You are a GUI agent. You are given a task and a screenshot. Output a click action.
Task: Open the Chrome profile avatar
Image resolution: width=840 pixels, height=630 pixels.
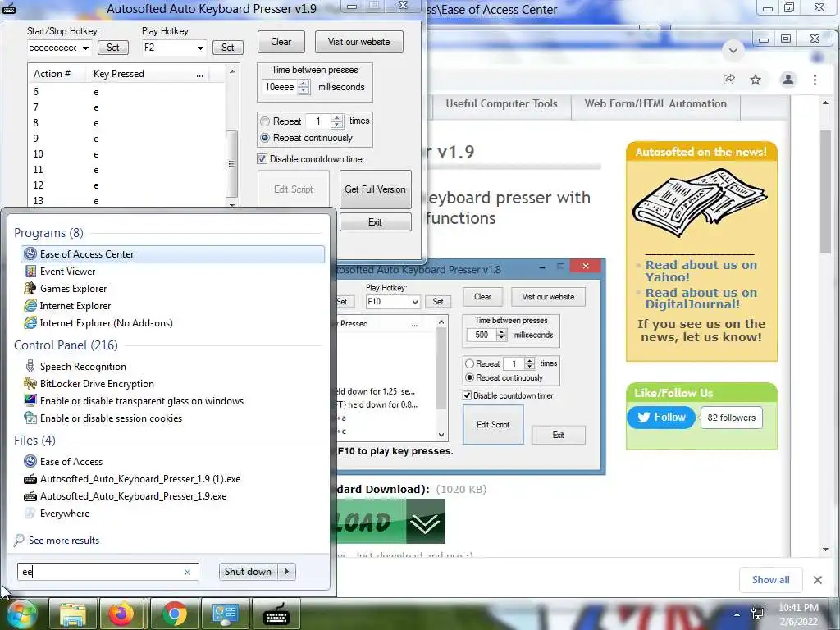click(x=788, y=80)
